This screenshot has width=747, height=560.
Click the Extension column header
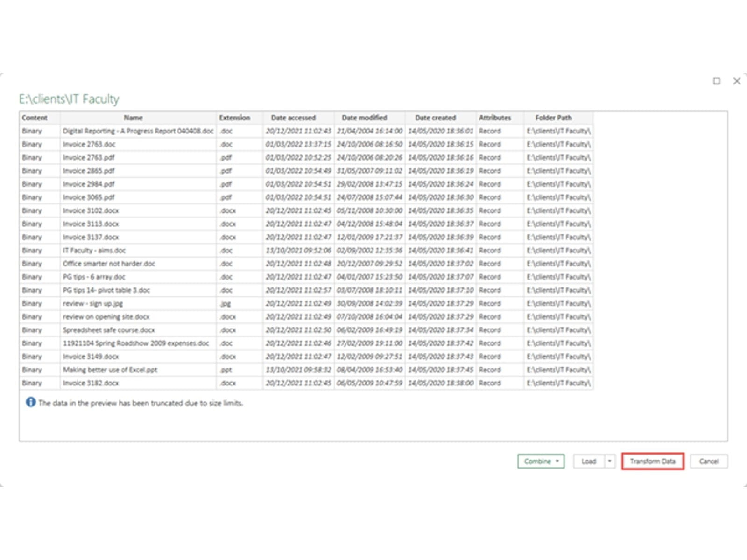point(234,118)
